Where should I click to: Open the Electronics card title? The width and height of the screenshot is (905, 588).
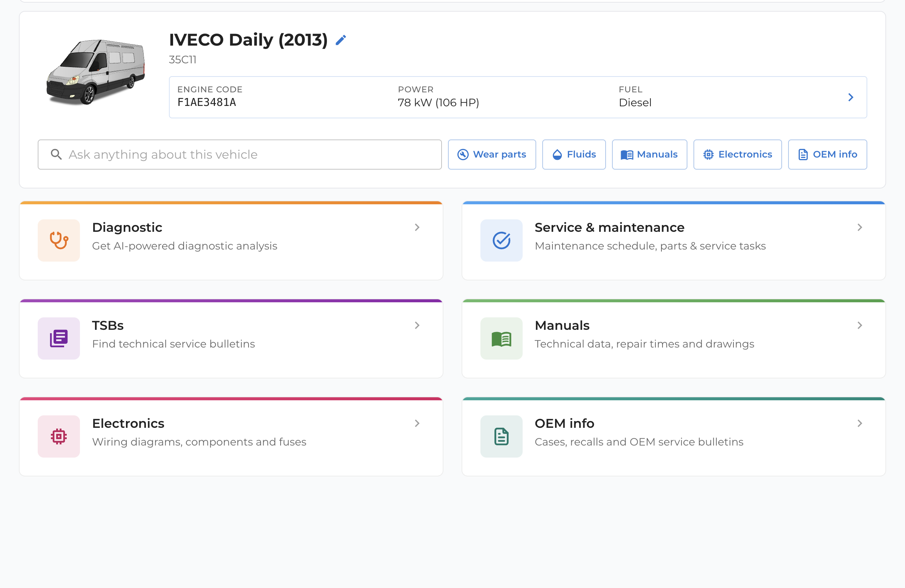click(128, 423)
